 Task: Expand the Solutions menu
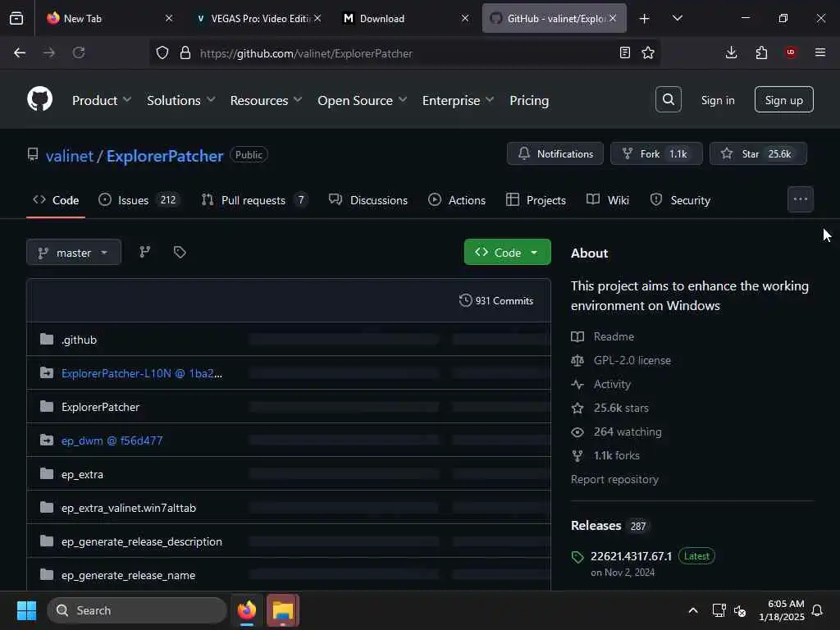(x=180, y=100)
